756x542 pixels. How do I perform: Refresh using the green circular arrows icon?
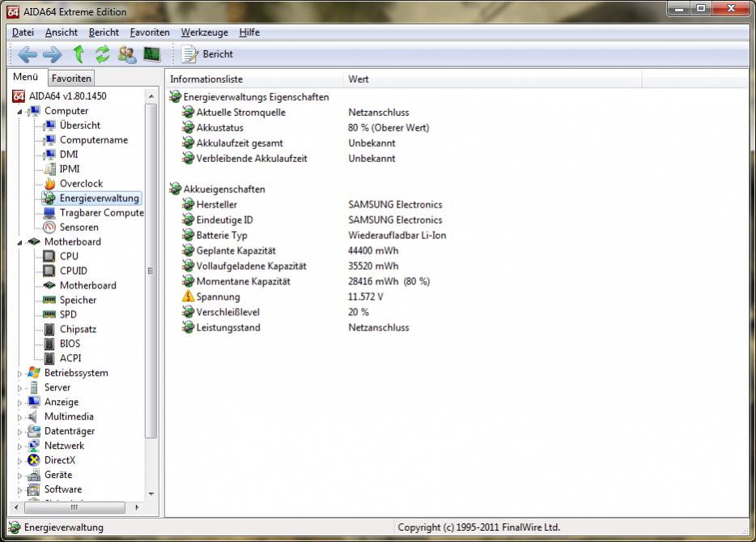click(x=102, y=54)
